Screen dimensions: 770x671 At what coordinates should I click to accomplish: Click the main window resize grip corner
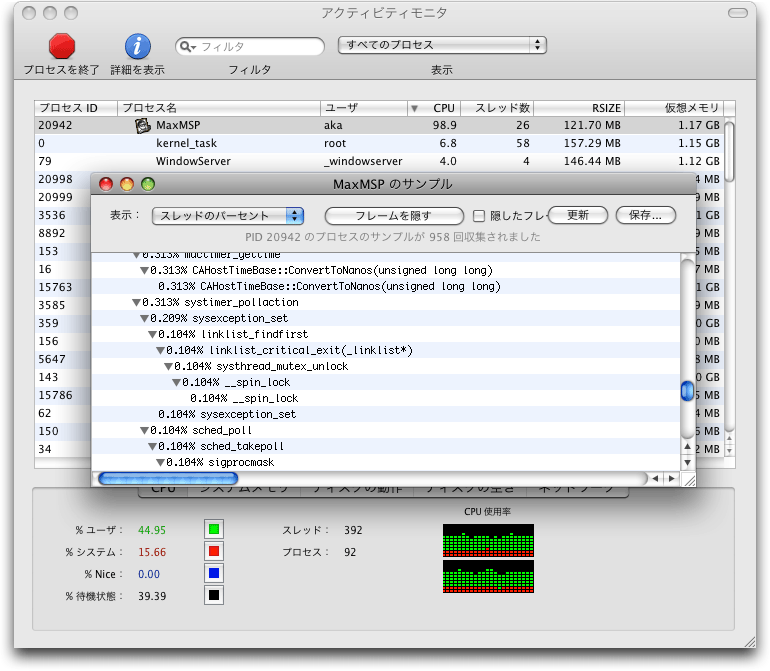point(750,642)
